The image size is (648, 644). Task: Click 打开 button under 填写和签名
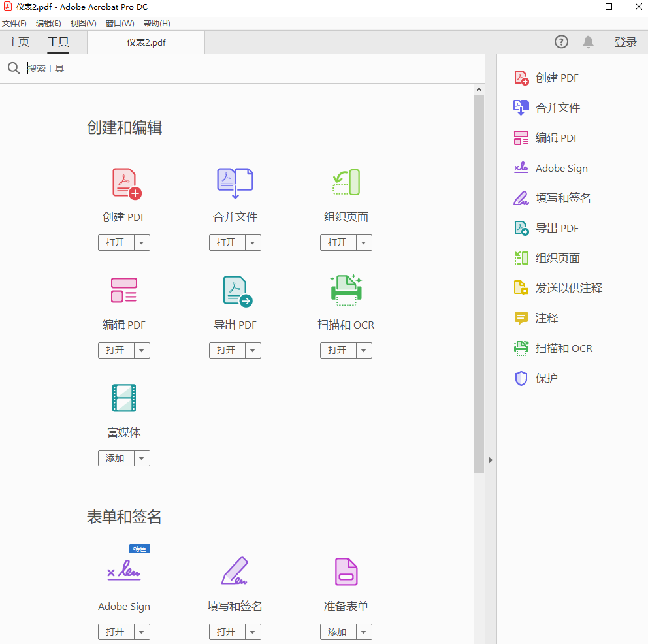[x=227, y=632]
